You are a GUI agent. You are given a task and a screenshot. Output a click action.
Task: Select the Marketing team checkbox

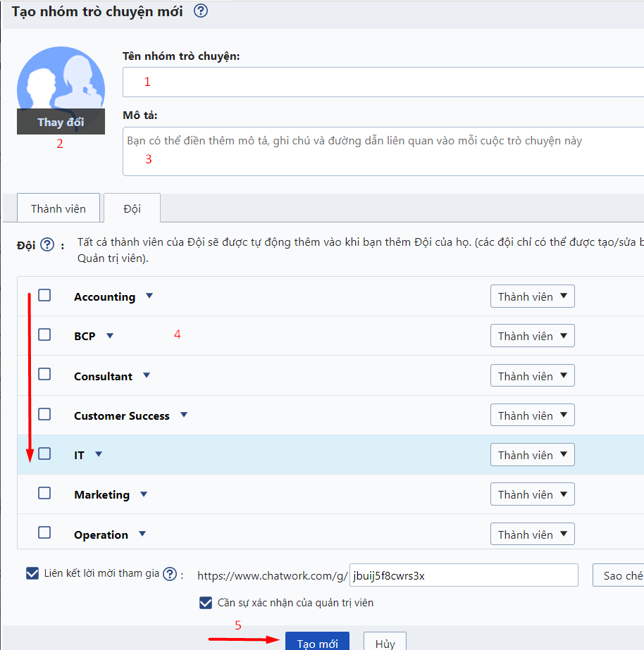tap(44, 493)
